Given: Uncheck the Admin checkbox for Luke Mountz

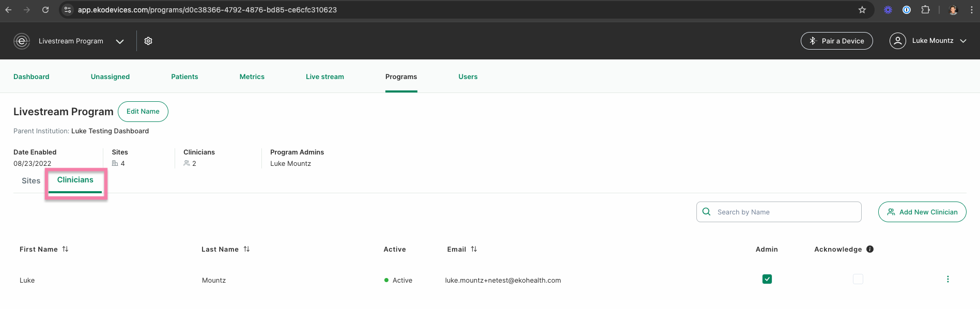Looking at the screenshot, I should click(x=767, y=279).
